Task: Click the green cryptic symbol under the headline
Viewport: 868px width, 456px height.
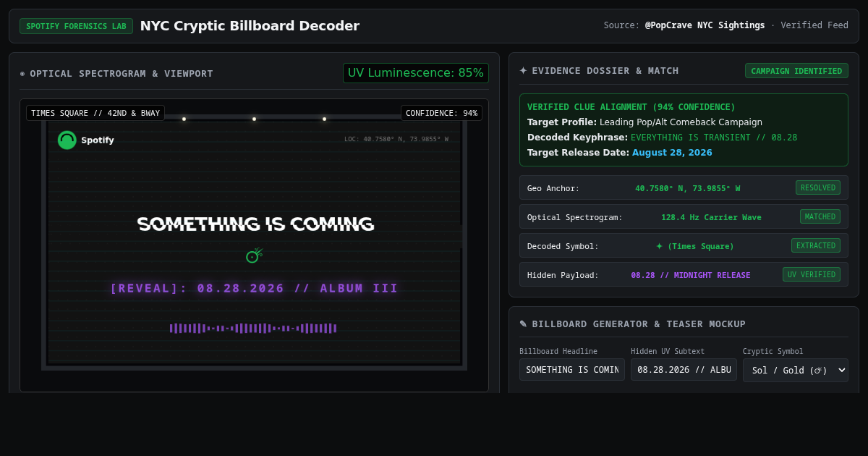Action: pyautogui.click(x=253, y=256)
